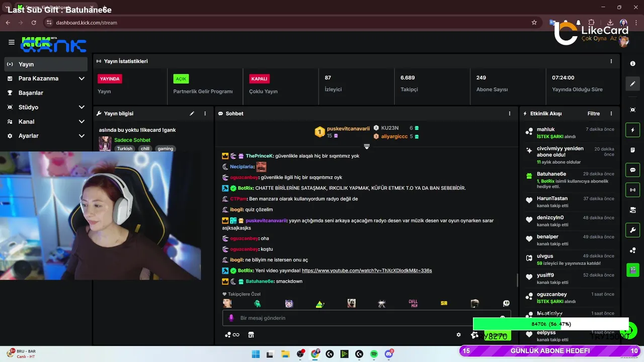The width and height of the screenshot is (644, 362).
Task: Click username puskevitcanavarii on leaderboard
Action: pos(348,129)
